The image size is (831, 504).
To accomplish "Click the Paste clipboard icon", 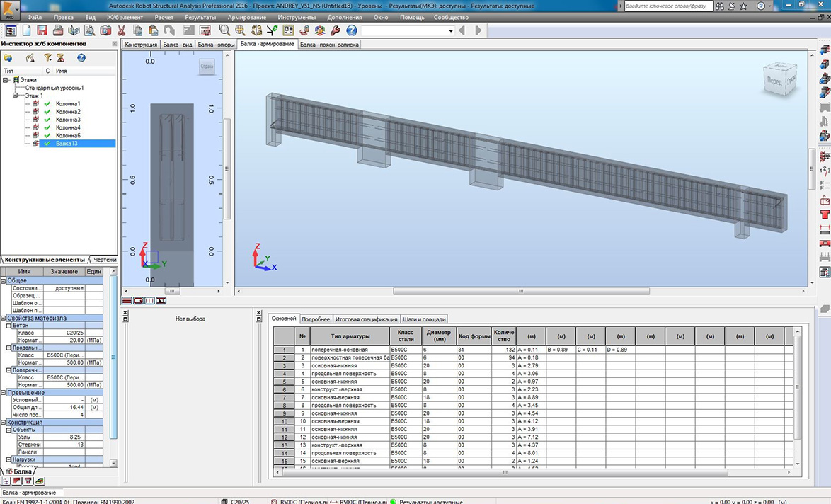I will pyautogui.click(x=154, y=30).
